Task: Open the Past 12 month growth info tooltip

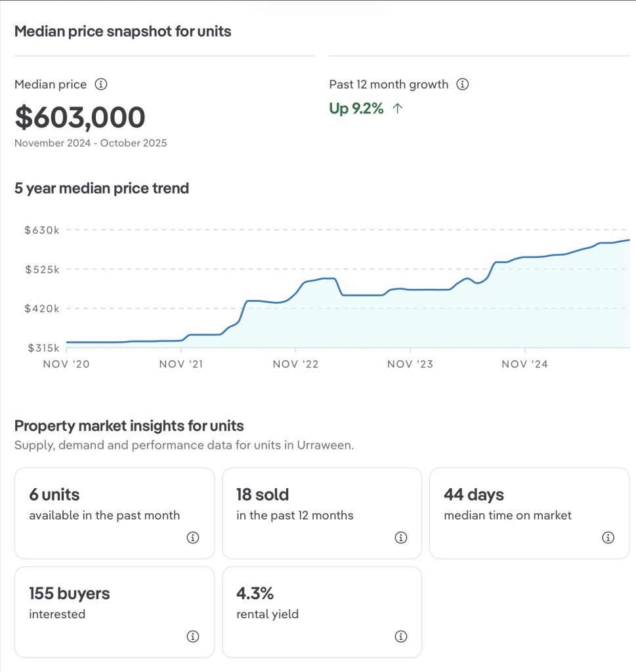Action: 462,85
